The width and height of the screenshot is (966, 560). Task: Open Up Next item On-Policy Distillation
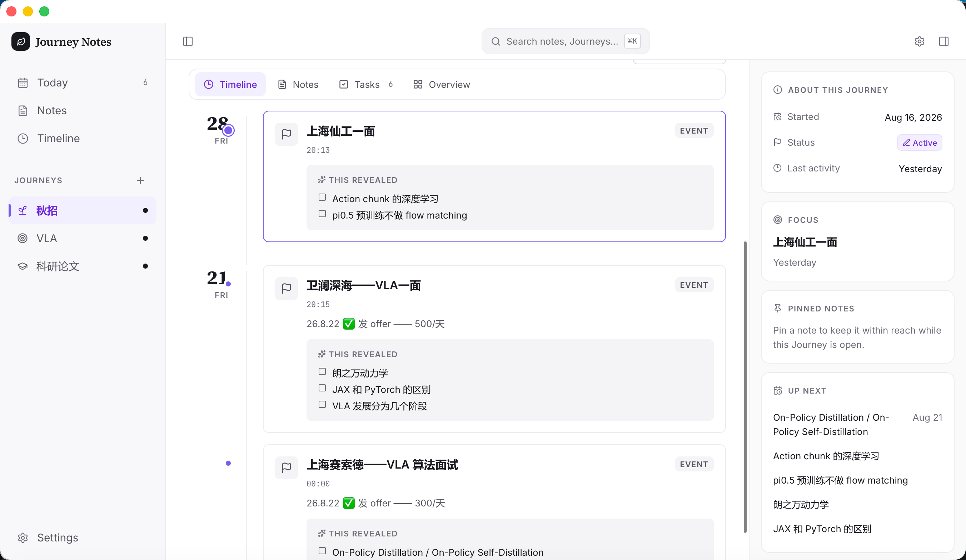click(831, 425)
